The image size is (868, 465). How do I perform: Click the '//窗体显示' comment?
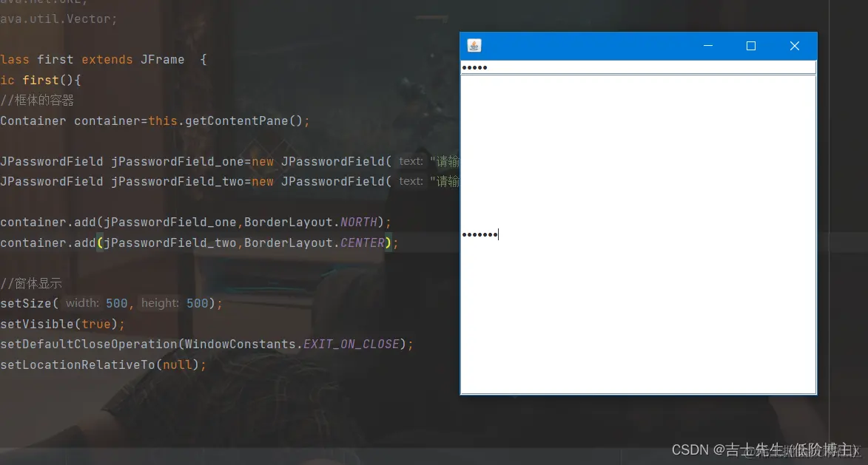pos(31,283)
